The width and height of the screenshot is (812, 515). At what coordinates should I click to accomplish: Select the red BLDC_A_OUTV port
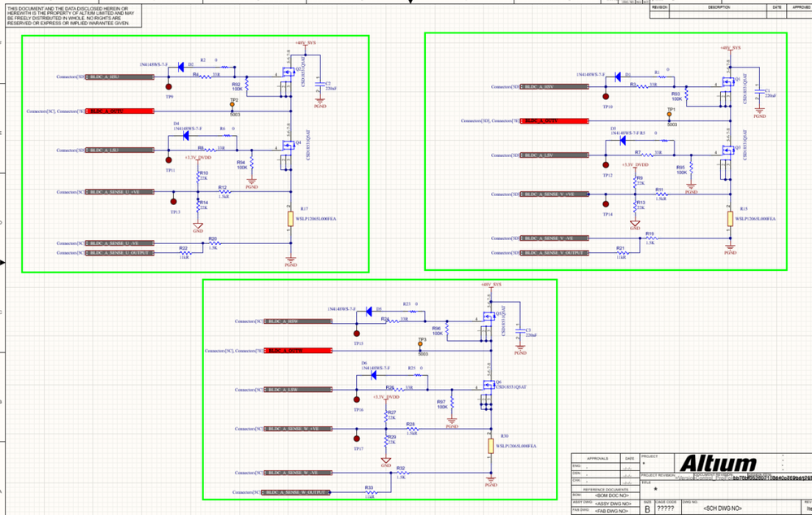point(554,120)
